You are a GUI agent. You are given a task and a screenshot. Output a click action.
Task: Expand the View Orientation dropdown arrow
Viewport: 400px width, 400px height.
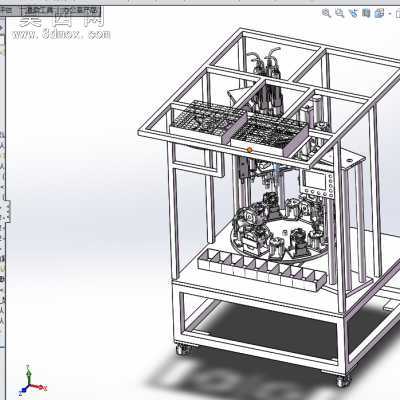pos(389,13)
